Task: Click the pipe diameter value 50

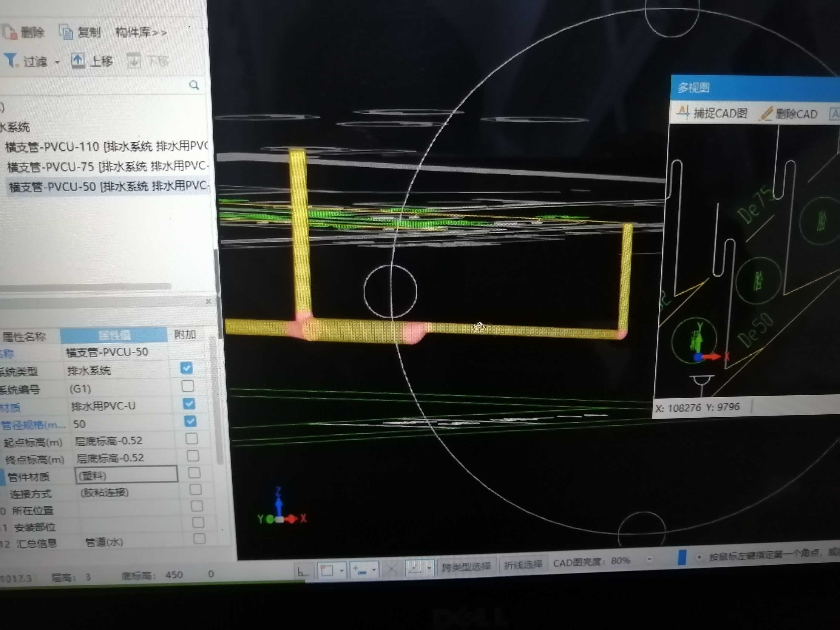Action: tap(79, 424)
